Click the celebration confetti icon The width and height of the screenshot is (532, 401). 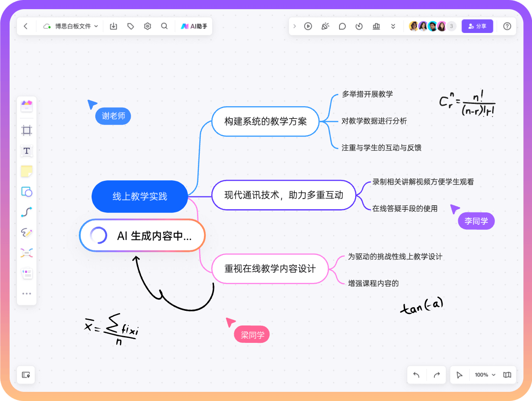pos(325,26)
